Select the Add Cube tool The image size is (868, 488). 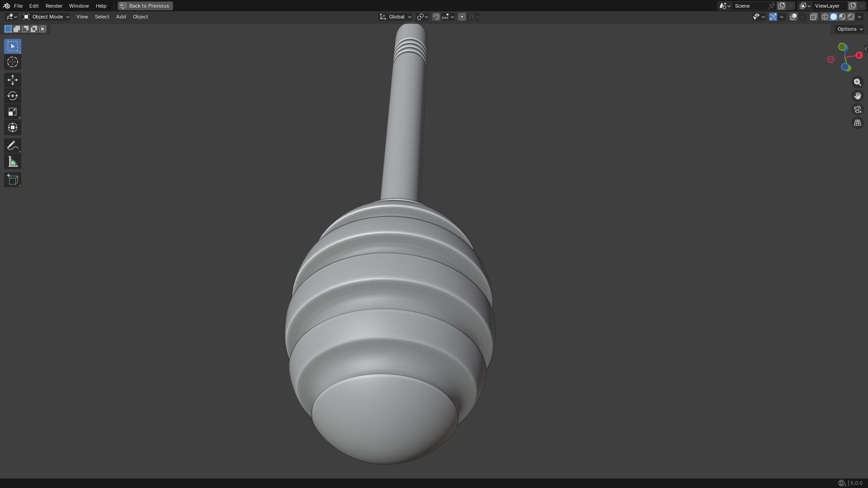click(x=13, y=179)
